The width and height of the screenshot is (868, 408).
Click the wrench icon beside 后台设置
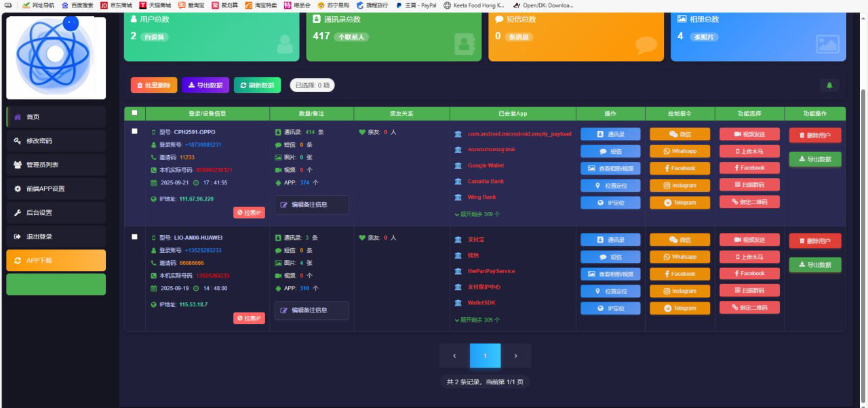(x=18, y=213)
